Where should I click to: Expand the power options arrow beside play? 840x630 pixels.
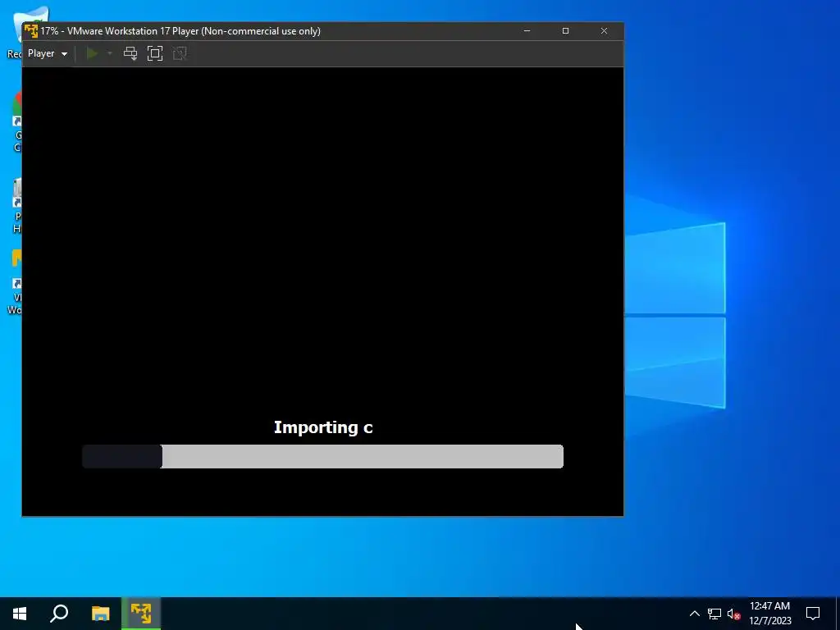(110, 53)
